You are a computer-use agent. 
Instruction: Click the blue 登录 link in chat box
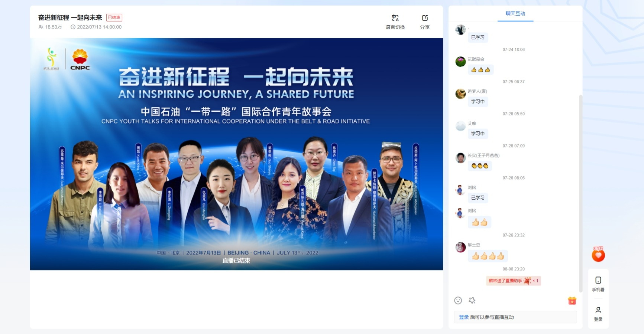click(x=464, y=317)
